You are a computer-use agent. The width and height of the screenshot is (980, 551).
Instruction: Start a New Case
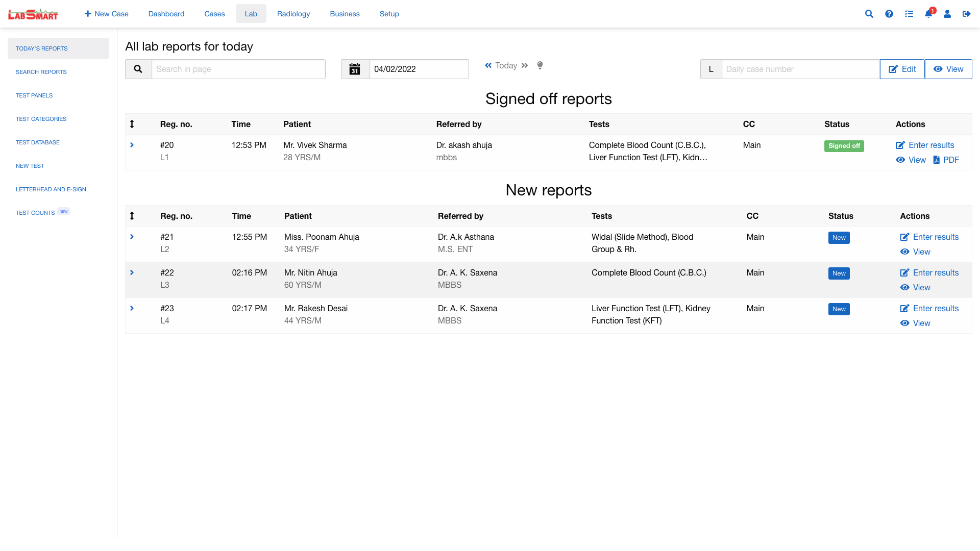(106, 14)
